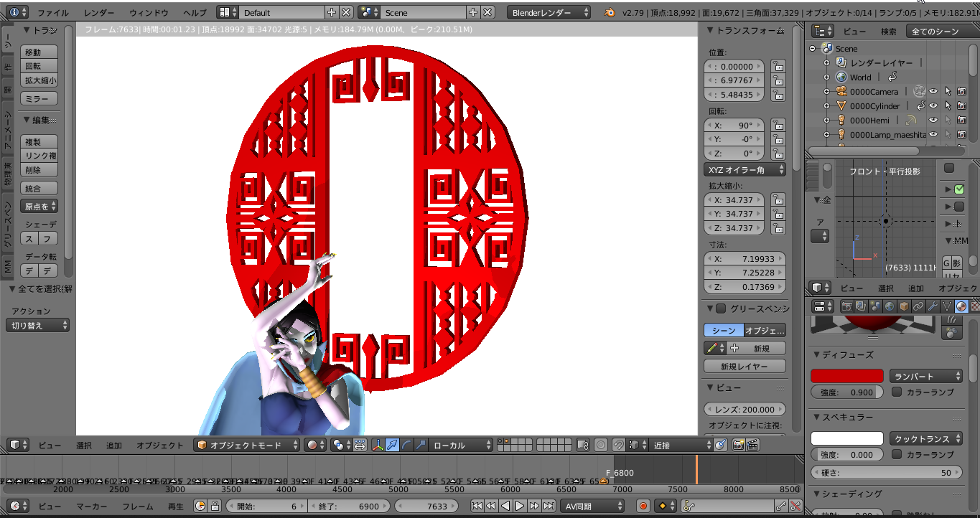Viewport: 980px width, 518px height.
Task: Select the scale manipulator icon
Action: coord(419,446)
